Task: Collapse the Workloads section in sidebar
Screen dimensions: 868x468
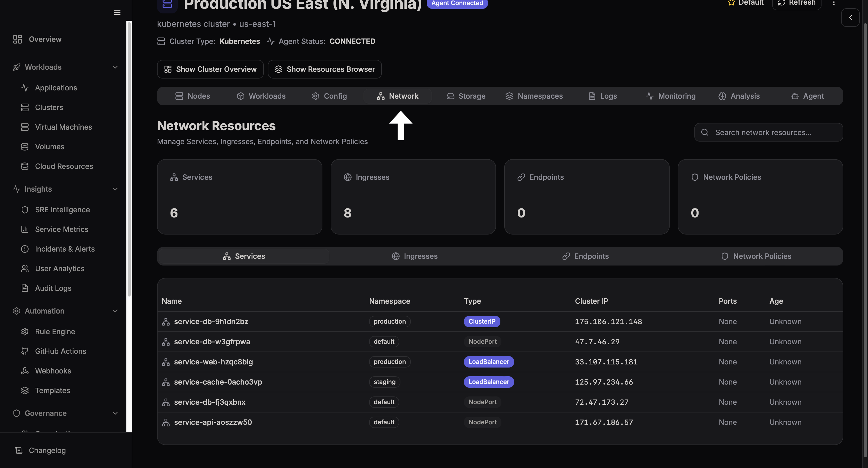Action: pyautogui.click(x=115, y=67)
